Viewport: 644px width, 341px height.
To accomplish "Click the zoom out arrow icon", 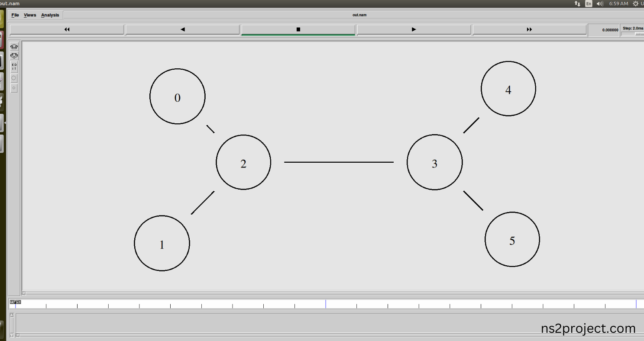I will coord(14,56).
